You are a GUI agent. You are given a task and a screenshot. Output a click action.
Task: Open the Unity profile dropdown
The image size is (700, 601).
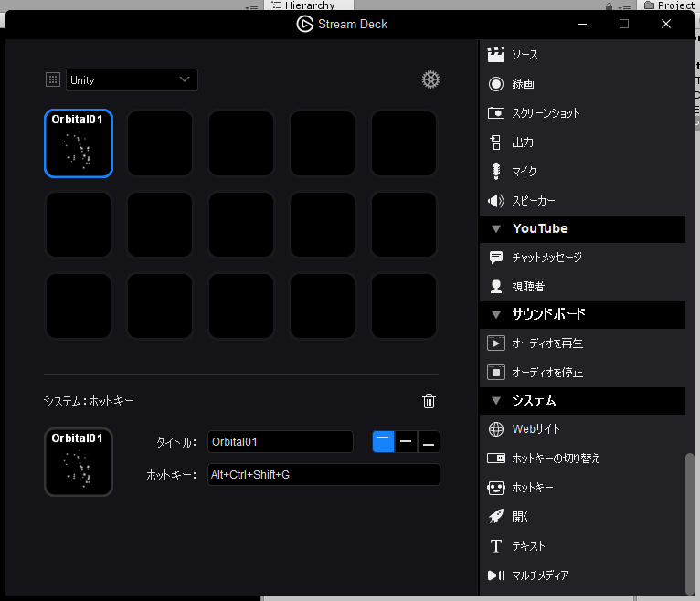132,79
